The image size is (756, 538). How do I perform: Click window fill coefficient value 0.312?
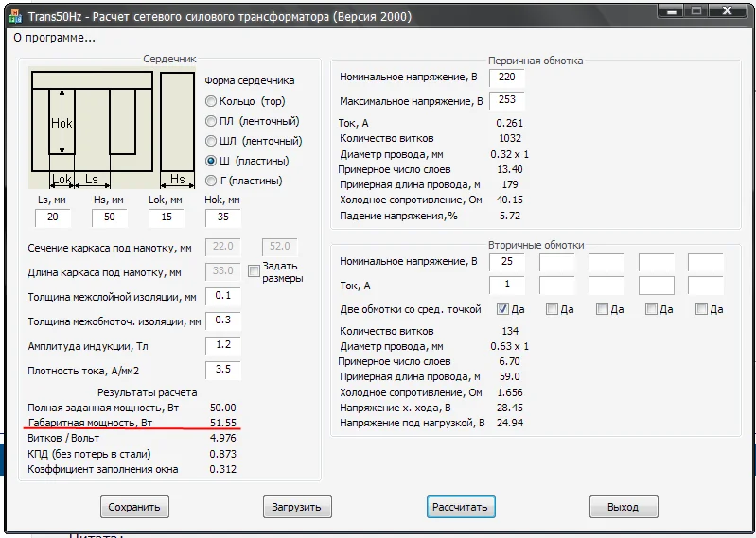click(222, 469)
